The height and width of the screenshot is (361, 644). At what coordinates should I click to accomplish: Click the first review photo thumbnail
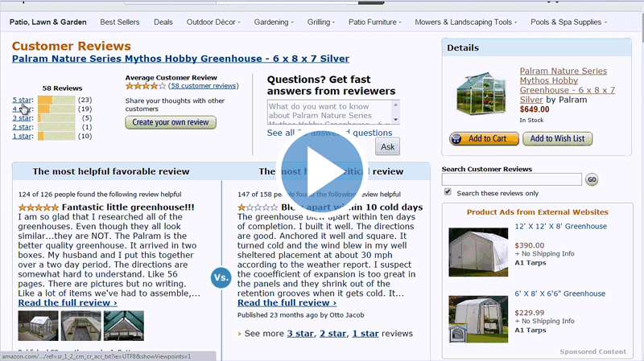(x=37, y=326)
